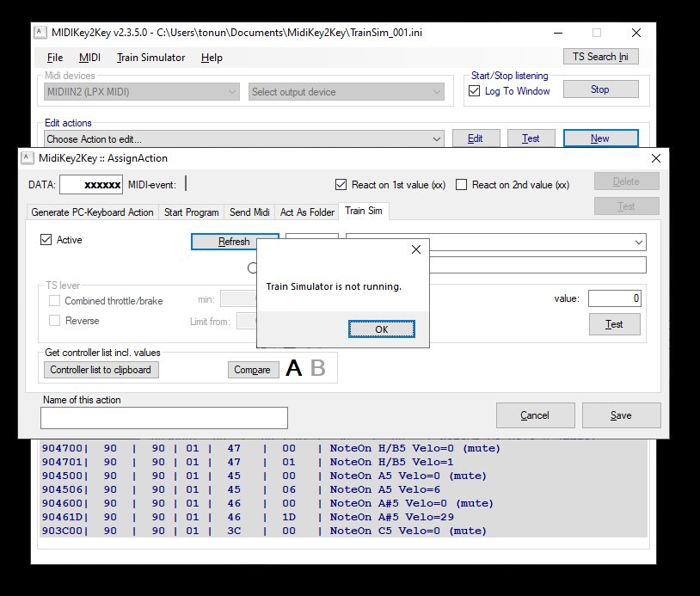700x596 pixels.
Task: Open the Select output device dropdown
Action: [347, 92]
